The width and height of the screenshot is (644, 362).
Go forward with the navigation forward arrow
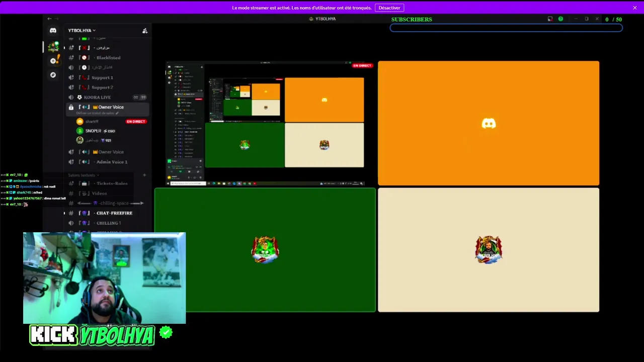[x=56, y=19]
